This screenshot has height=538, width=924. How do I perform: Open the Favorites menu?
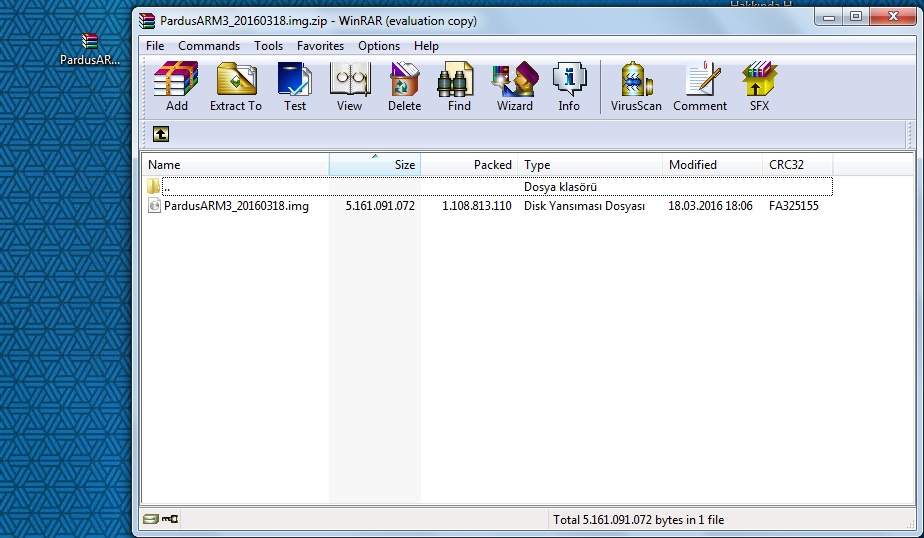[x=320, y=46]
